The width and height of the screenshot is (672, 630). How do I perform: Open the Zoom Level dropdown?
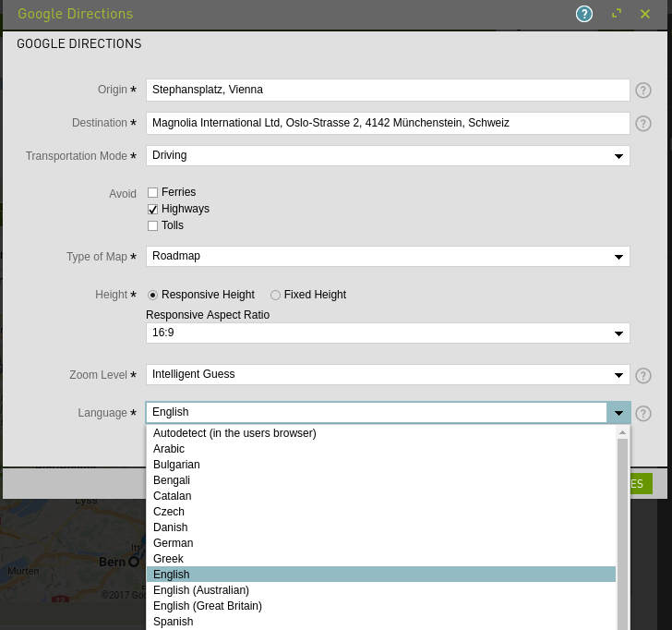click(x=388, y=374)
